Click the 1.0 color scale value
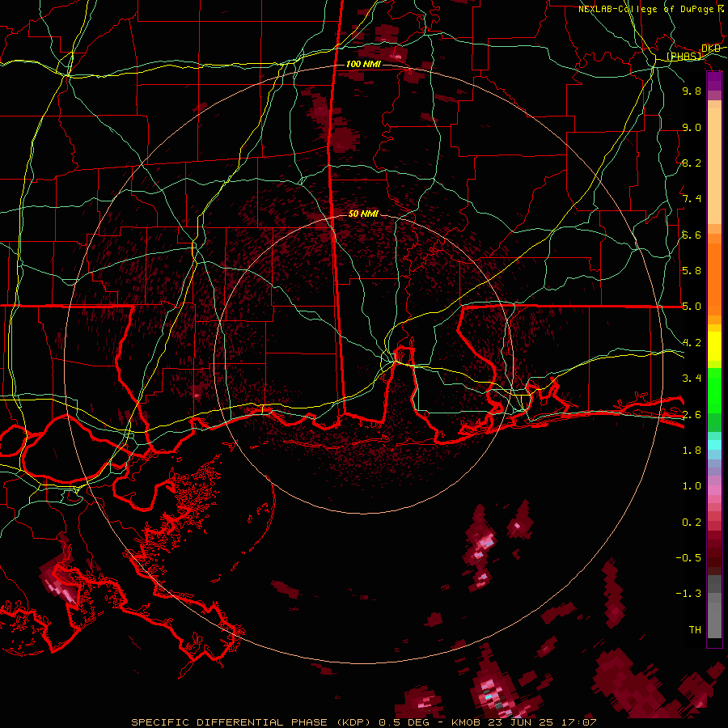The width and height of the screenshot is (728, 728). (x=692, y=486)
